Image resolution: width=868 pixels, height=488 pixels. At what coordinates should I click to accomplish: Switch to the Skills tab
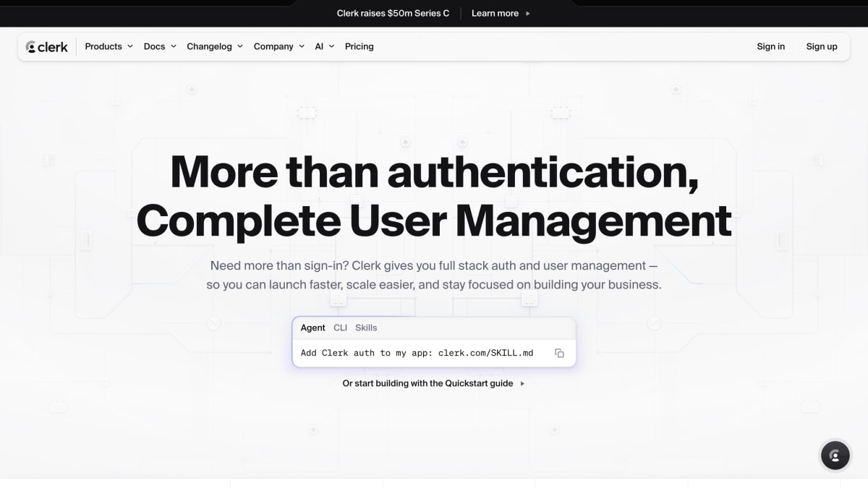[x=366, y=328]
